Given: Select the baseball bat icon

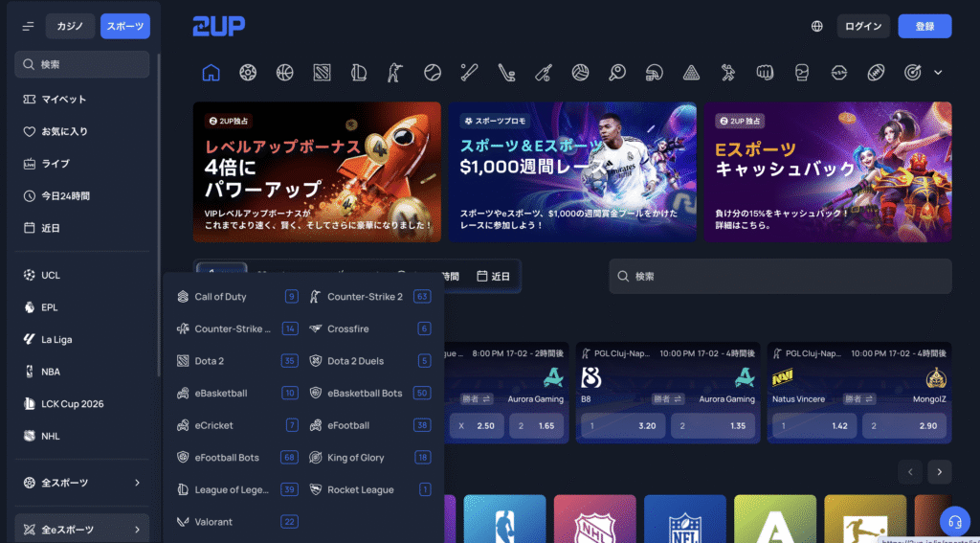Looking at the screenshot, I should pos(469,73).
